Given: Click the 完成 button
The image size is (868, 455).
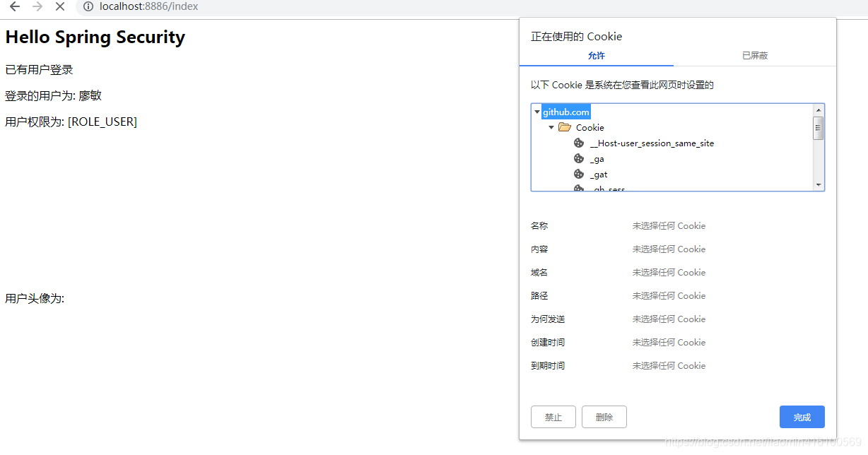Looking at the screenshot, I should (x=802, y=417).
